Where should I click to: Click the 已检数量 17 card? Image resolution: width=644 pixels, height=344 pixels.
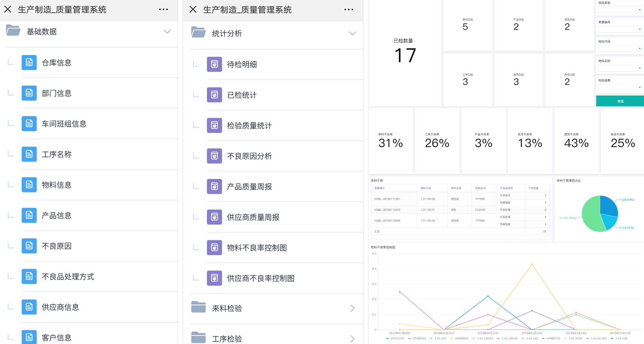(x=405, y=53)
